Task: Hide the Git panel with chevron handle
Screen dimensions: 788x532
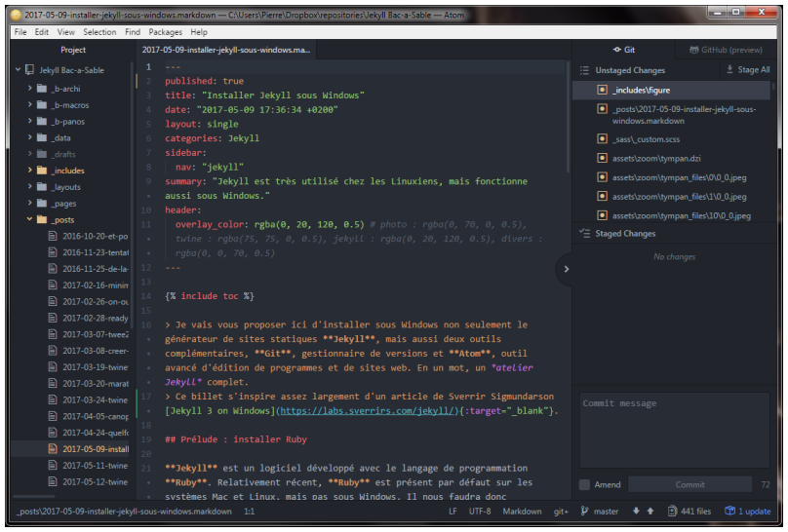Action: (566, 269)
